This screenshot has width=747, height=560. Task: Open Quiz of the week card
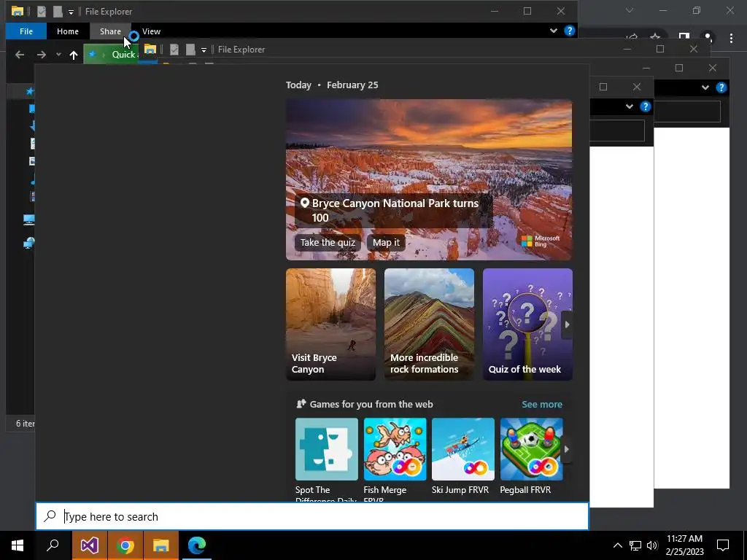pyautogui.click(x=527, y=324)
